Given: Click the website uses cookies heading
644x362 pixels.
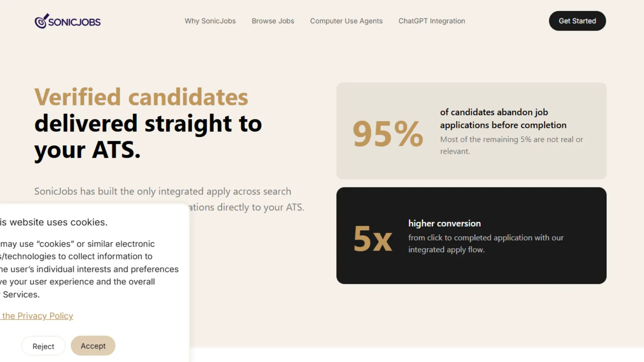Looking at the screenshot, I should (55, 222).
